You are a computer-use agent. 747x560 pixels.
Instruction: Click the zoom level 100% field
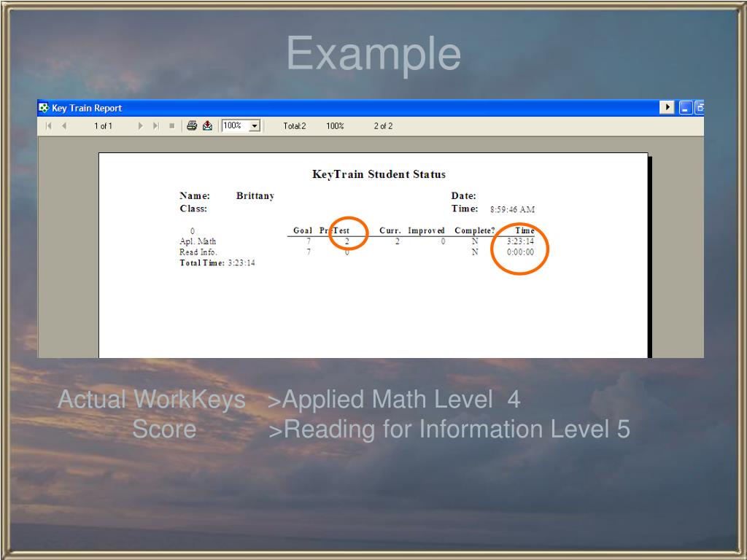click(236, 125)
